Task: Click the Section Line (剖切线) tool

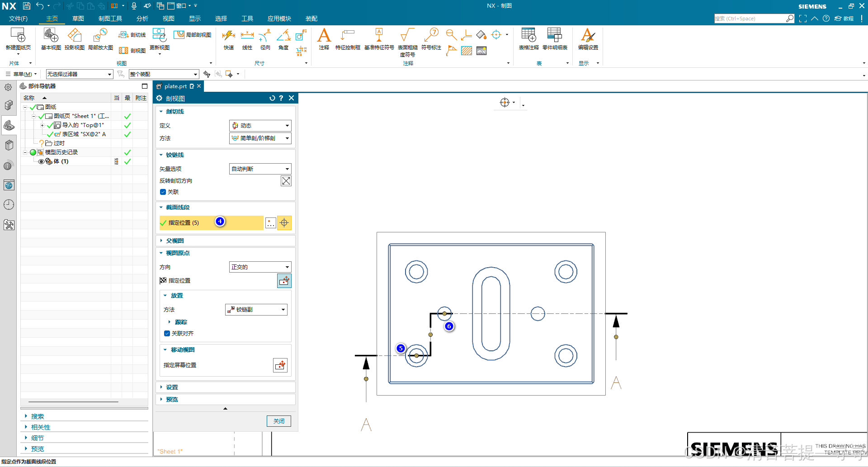Action: tap(132, 35)
